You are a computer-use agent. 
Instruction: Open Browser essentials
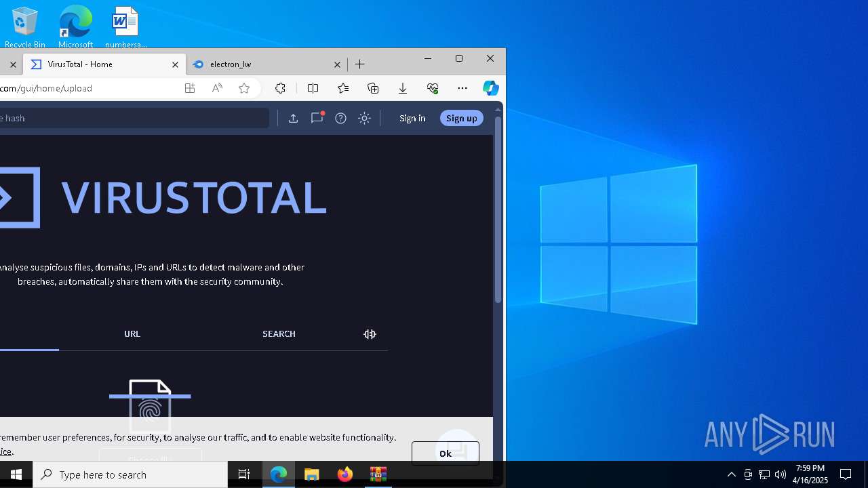[x=433, y=88]
